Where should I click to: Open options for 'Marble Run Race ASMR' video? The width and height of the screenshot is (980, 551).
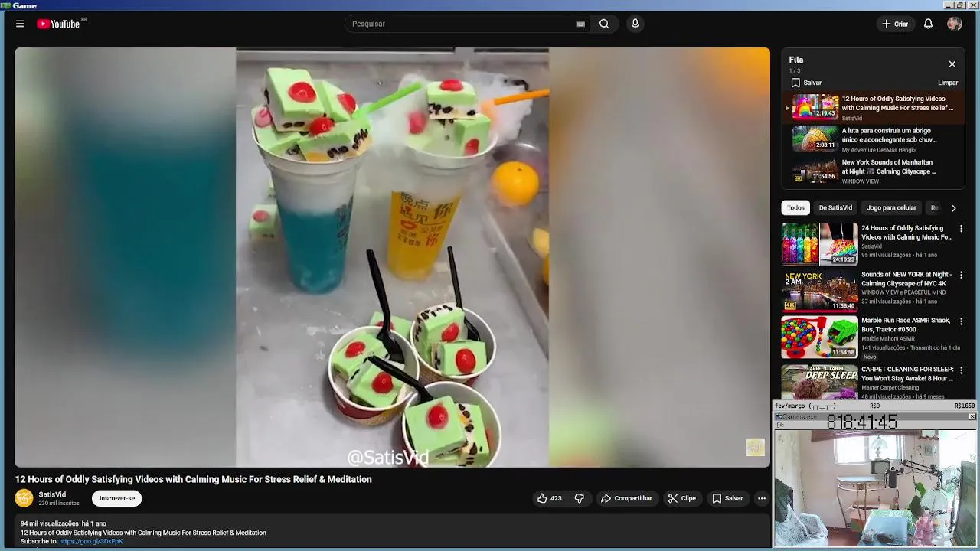click(x=962, y=321)
